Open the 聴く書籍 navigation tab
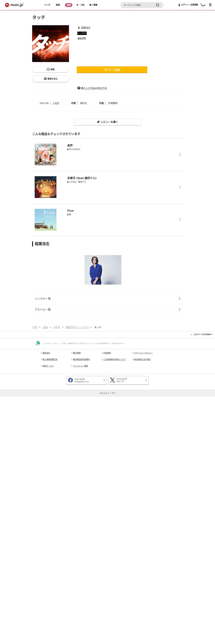This screenshot has height=644, width=215. [93, 5]
